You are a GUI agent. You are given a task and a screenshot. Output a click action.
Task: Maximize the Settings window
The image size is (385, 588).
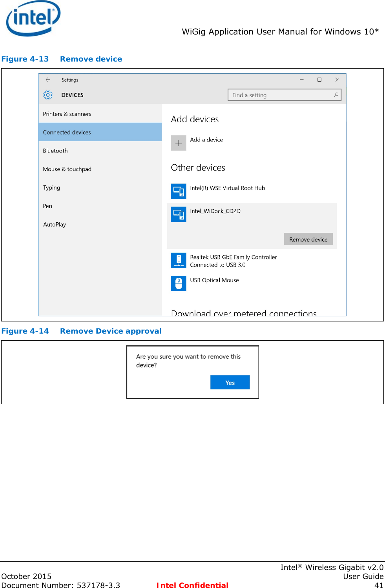pos(319,80)
